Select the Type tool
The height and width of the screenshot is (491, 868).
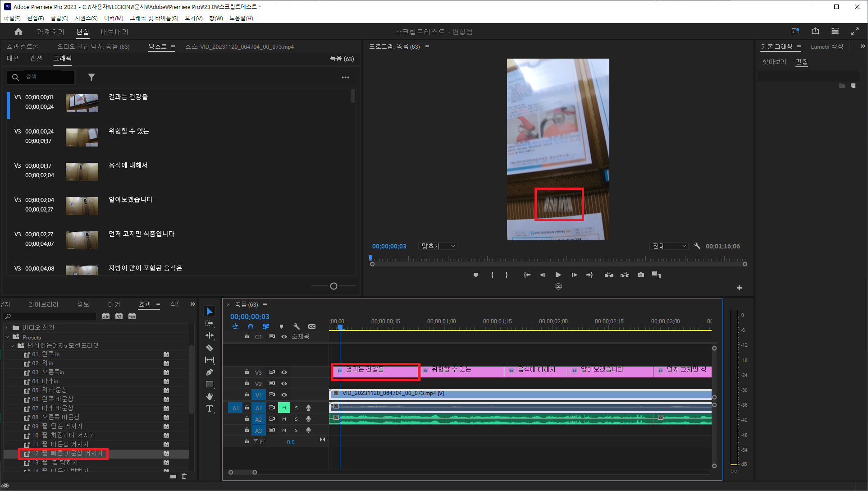(x=210, y=408)
